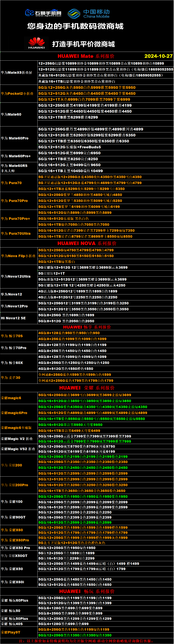Select the 5G版16+1TB玄黑10450瑞红10499 row
The image size is (174, 644).
106,171
